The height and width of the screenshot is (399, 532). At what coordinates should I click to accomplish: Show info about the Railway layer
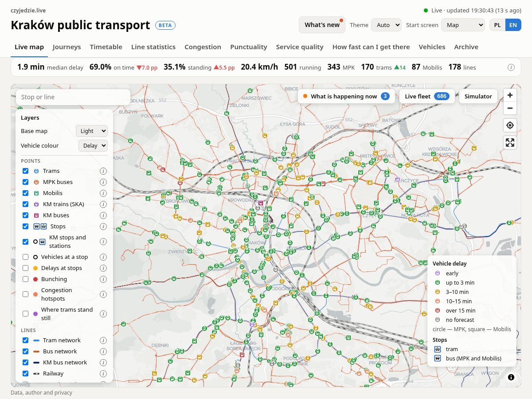tap(103, 374)
